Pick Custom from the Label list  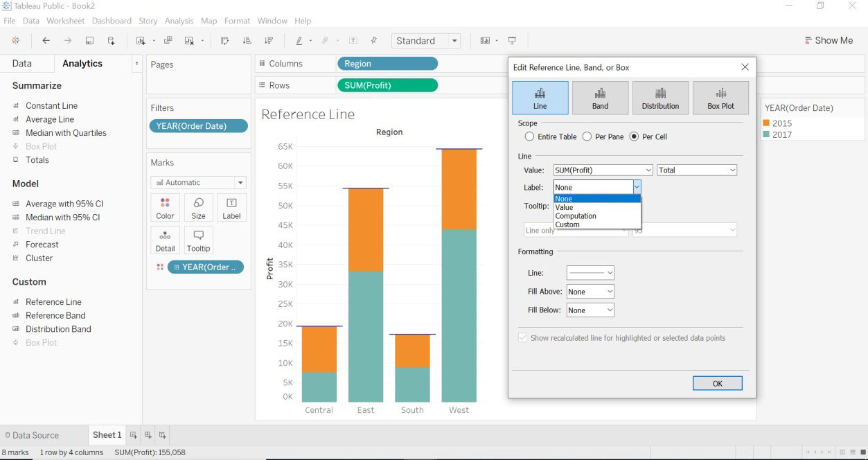[567, 224]
